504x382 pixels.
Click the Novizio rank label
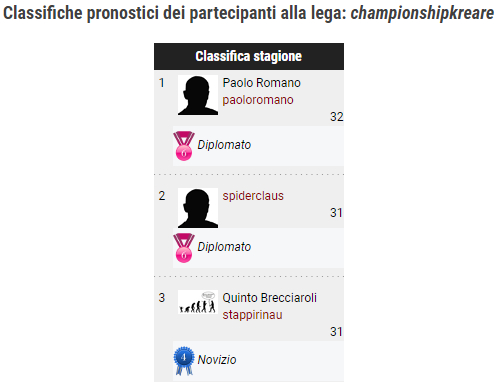click(x=217, y=360)
